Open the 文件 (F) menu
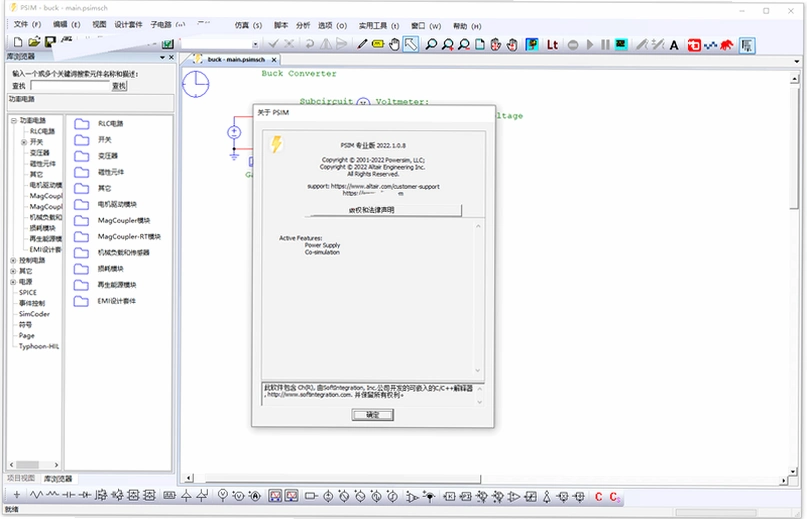 [x=27, y=24]
